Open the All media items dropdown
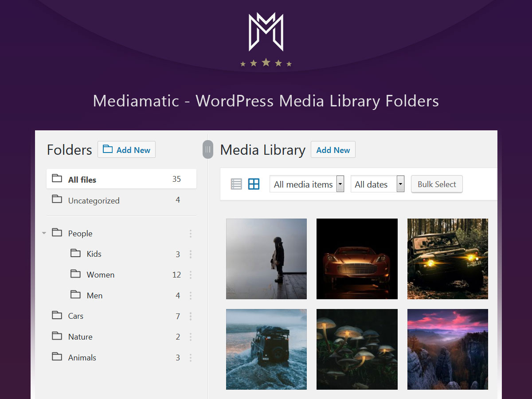 pyautogui.click(x=307, y=184)
